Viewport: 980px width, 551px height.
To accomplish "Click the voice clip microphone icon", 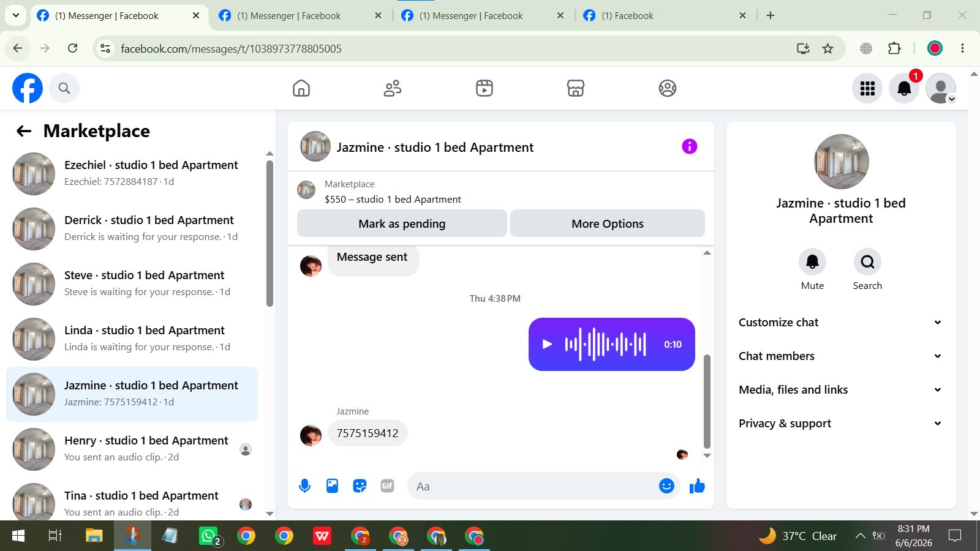I will point(304,486).
